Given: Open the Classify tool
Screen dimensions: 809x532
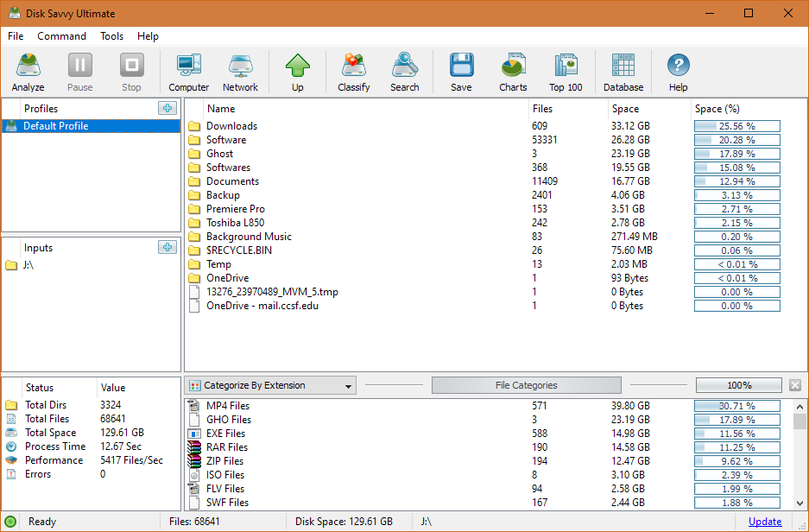Looking at the screenshot, I should pyautogui.click(x=354, y=73).
